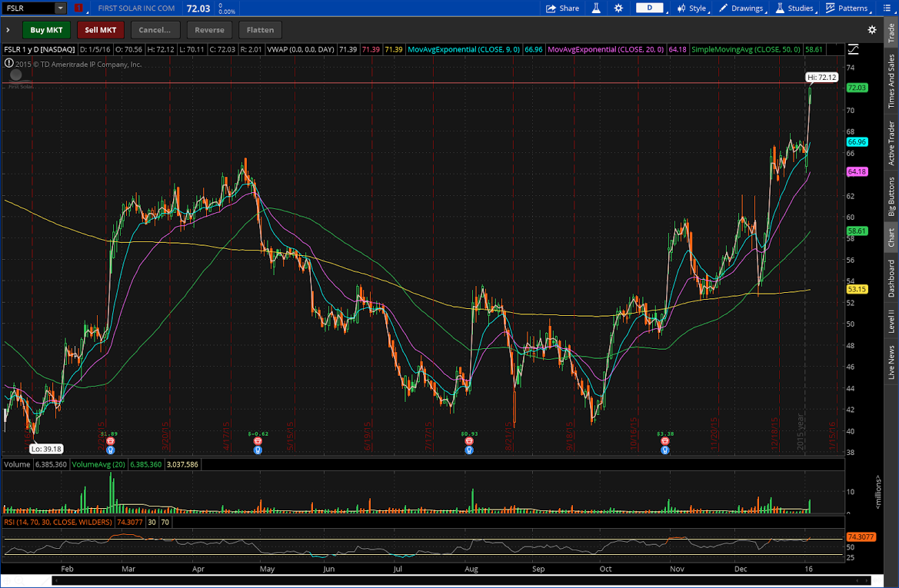The width and height of the screenshot is (899, 588).
Task: Open the Drawings dropdown menu
Action: coord(741,8)
